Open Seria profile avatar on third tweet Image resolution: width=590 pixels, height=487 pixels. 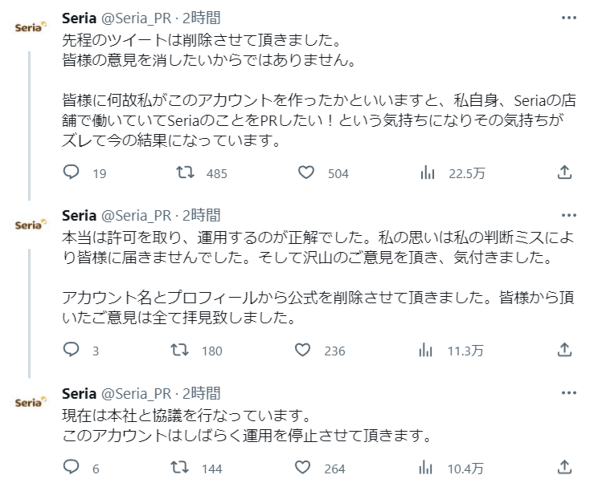[x=31, y=402]
